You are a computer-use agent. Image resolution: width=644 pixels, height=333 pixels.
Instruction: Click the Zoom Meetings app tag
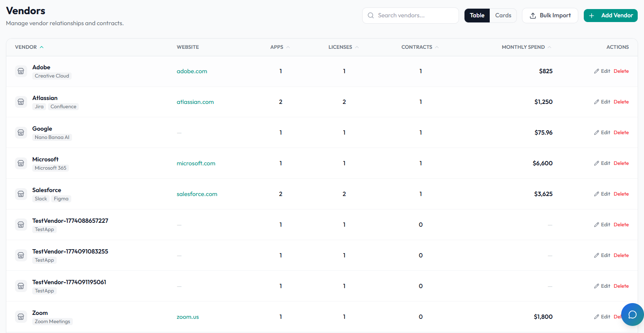52,322
